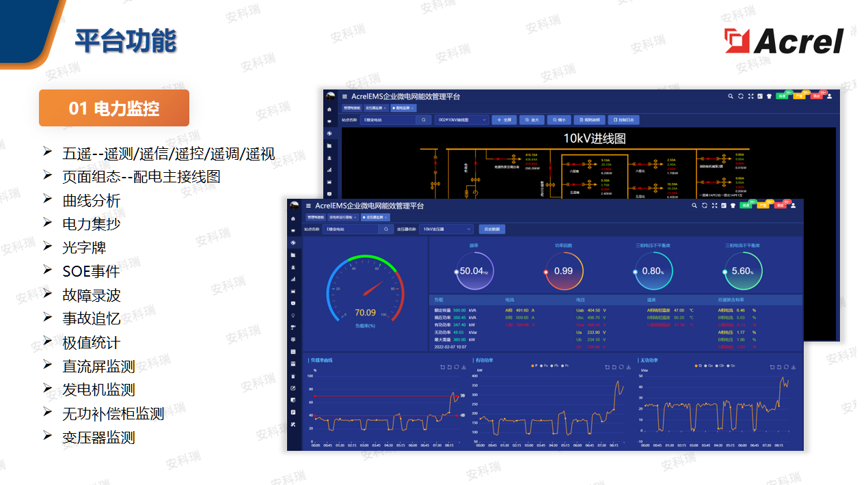Screen dimensions: 868x485
Task: Switch to the first tab in the front window tab bar
Action: [315, 217]
